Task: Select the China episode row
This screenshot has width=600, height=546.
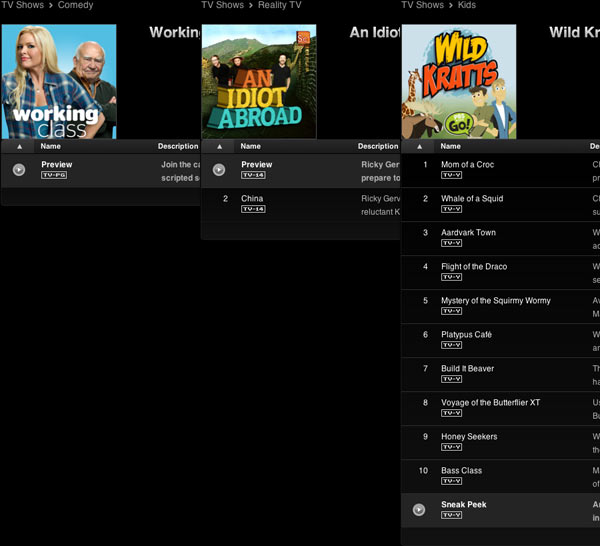Action: pyautogui.click(x=252, y=199)
